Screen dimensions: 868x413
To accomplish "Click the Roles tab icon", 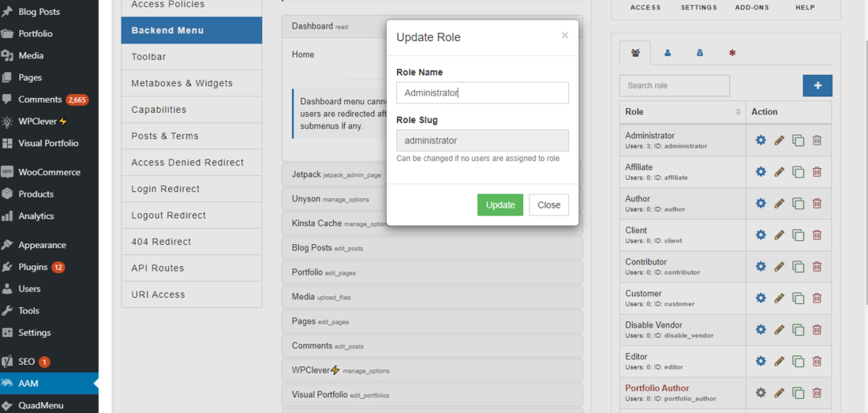I will pos(635,54).
